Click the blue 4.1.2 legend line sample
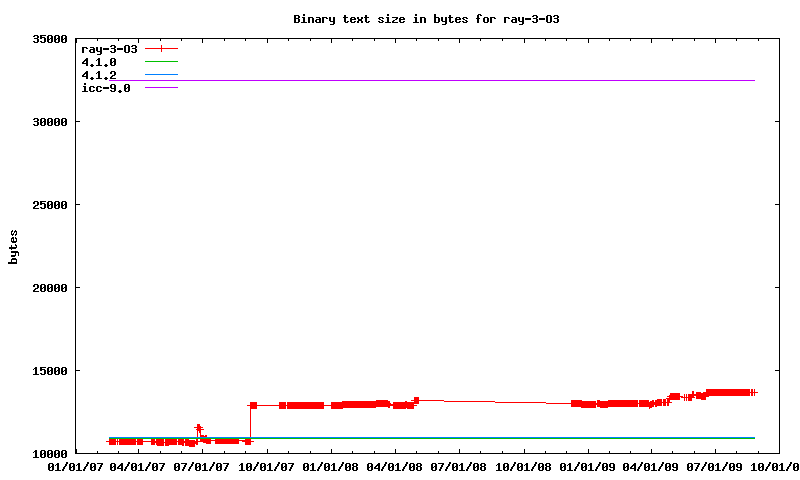 point(161,75)
